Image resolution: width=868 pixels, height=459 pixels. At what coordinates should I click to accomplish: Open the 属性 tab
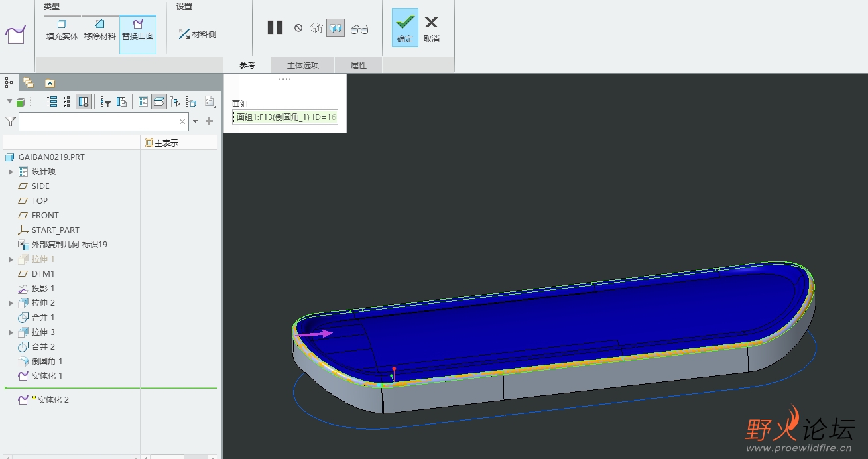point(359,65)
